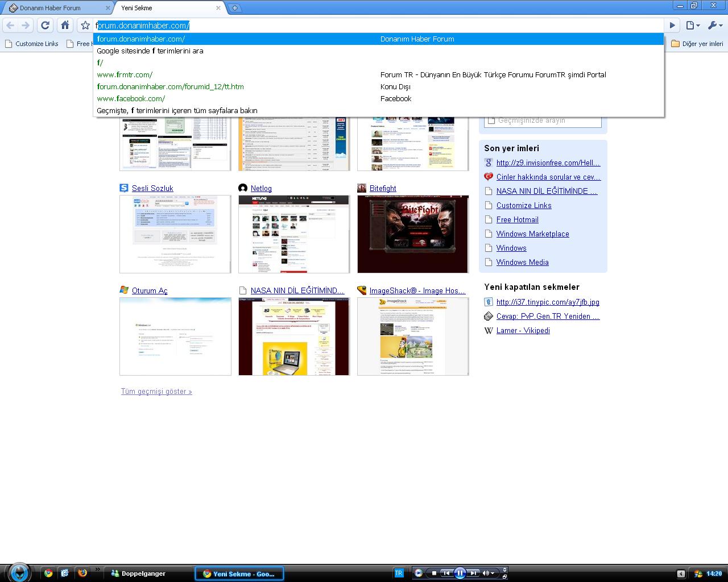Skip to next track in taskbar player
Screen dimensions: 728x582
click(473, 573)
